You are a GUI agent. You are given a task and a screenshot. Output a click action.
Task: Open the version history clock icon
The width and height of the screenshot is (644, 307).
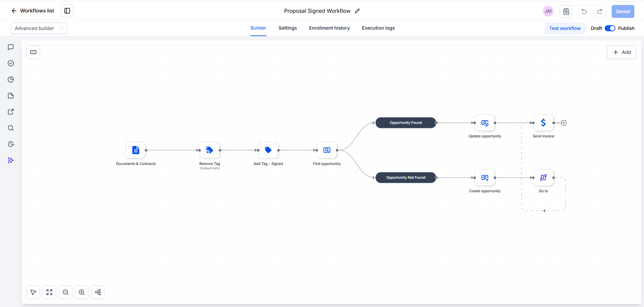pos(11,144)
